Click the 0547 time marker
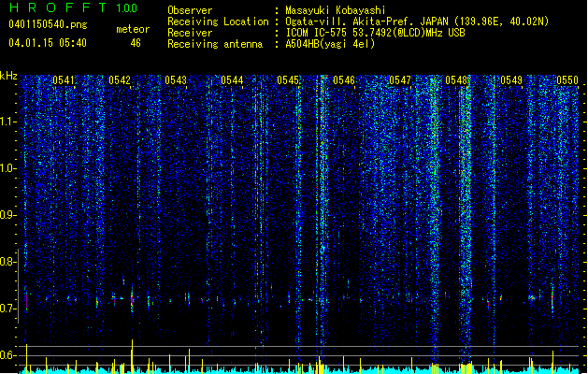 (x=400, y=80)
